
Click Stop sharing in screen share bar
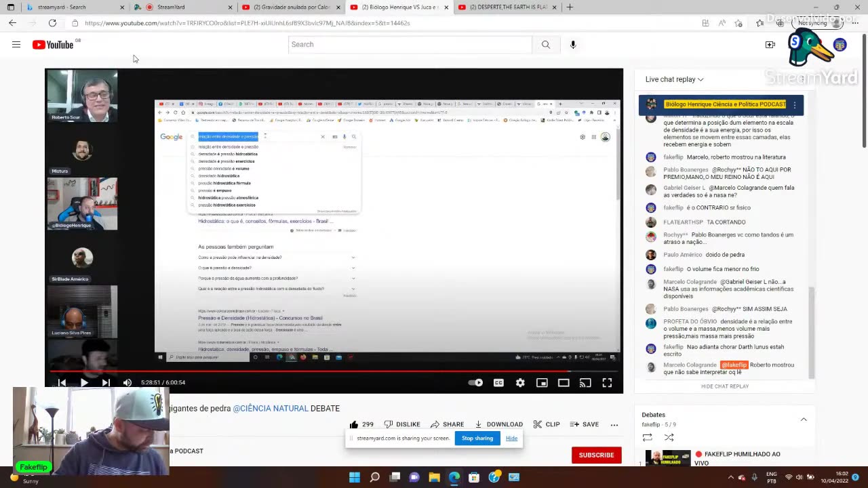pyautogui.click(x=477, y=439)
